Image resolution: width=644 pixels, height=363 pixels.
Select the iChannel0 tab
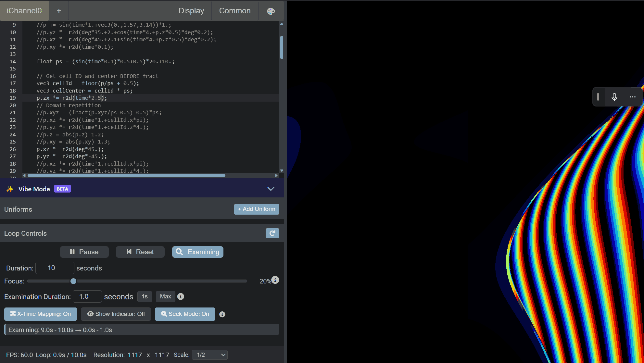(24, 11)
